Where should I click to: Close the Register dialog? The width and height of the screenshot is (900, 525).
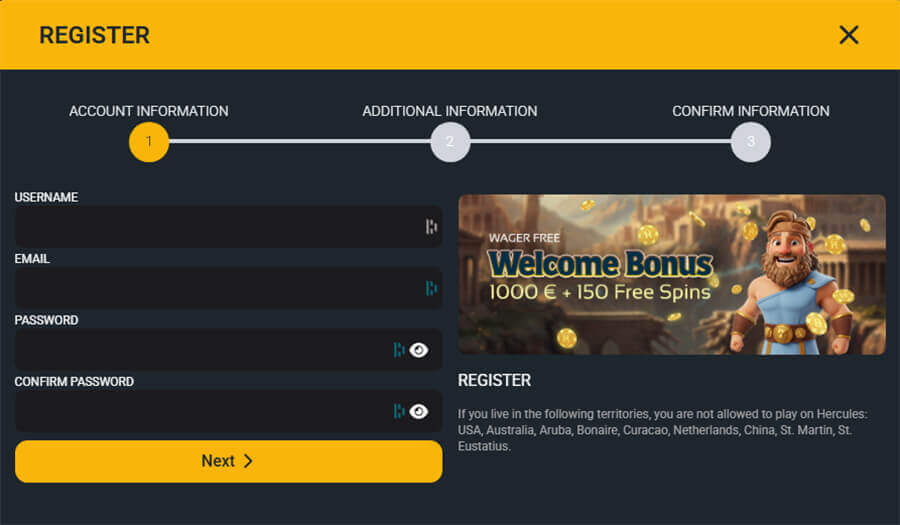pos(849,35)
